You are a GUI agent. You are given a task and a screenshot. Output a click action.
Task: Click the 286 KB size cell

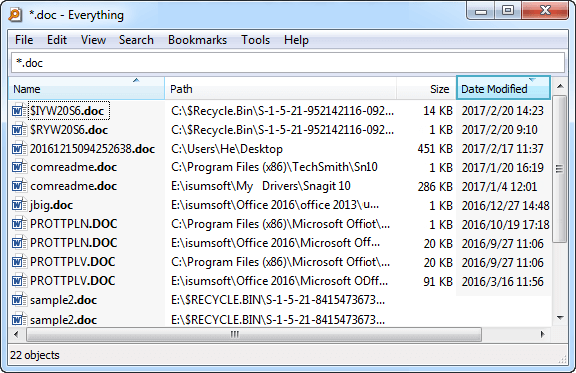pos(435,187)
